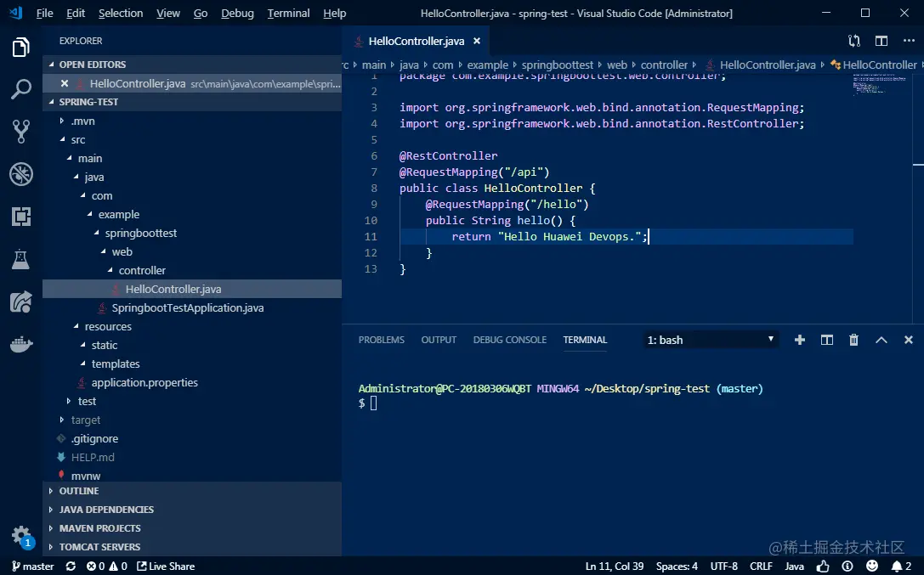Open the Search view in the activity bar
This screenshot has height=575, width=924.
(21, 89)
